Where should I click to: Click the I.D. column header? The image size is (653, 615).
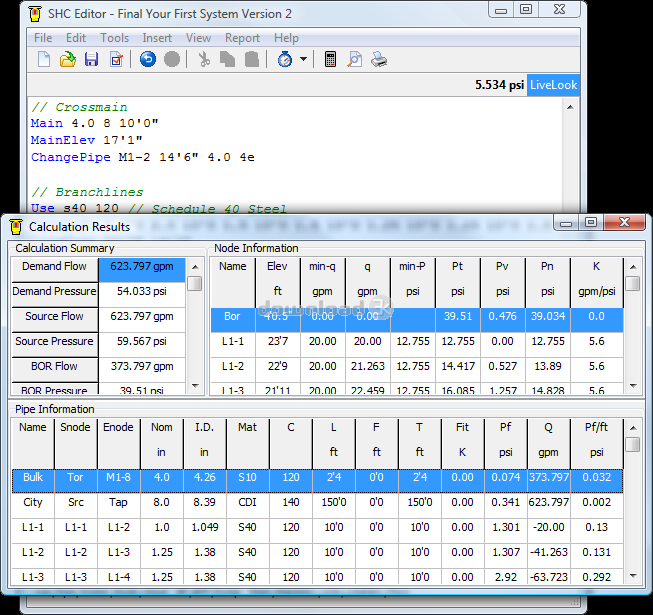[x=204, y=443]
